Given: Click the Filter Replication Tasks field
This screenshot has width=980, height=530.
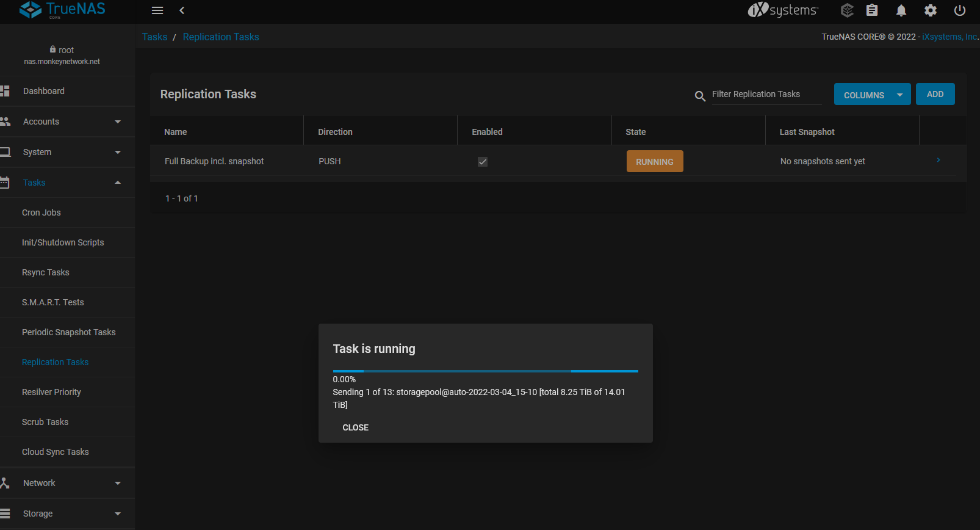Looking at the screenshot, I should 766,94.
